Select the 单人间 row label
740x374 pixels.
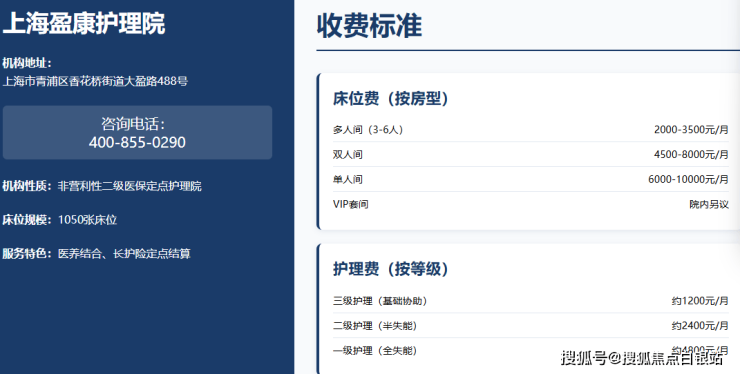tap(348, 180)
